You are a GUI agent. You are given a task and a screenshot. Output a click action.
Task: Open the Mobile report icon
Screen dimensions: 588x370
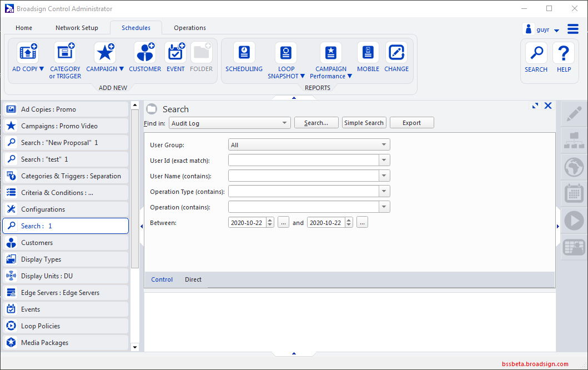tap(368, 53)
